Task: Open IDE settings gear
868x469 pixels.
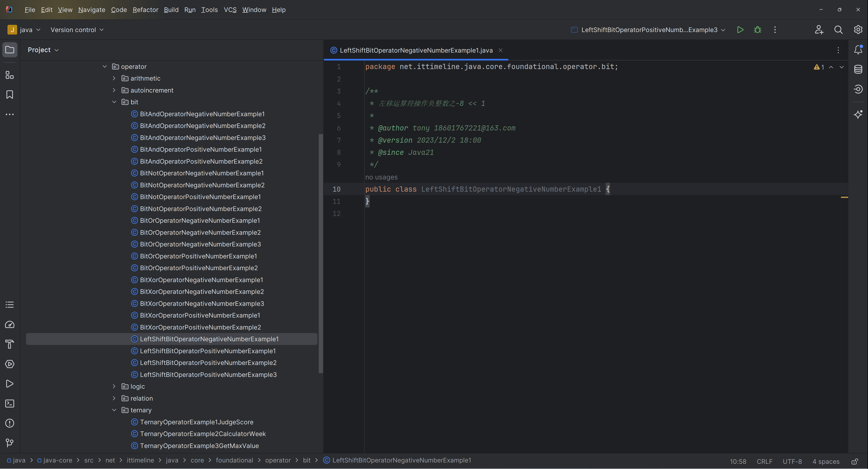Action: point(858,30)
